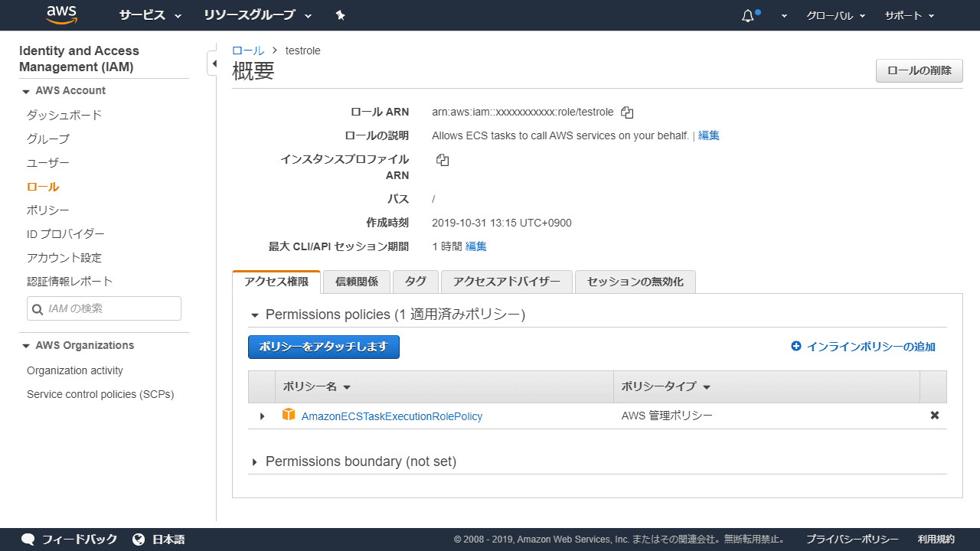Open the account dropdown arrow beside bell

(x=784, y=16)
